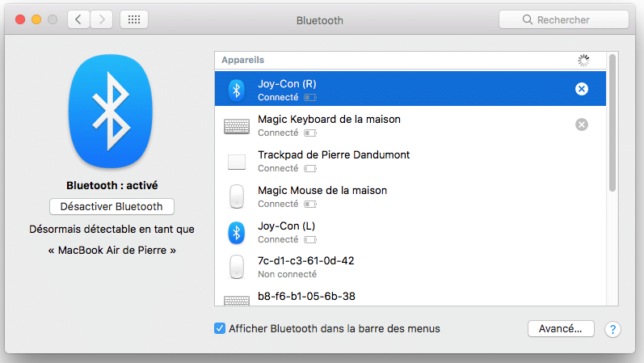Screen dimensions: 644x363
Task: Click battery icon of Joy-Con (L)
Action: (310, 239)
